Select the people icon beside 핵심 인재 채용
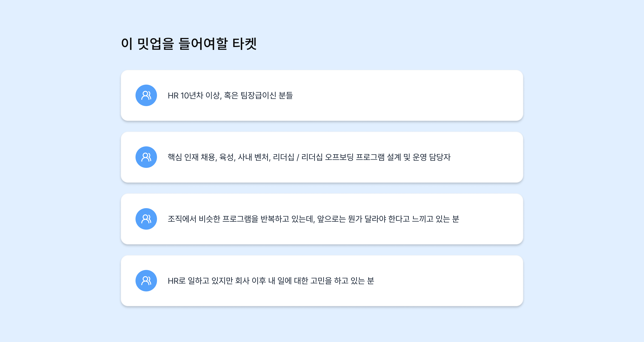Screen dimensions: 644x342 pyautogui.click(x=146, y=157)
